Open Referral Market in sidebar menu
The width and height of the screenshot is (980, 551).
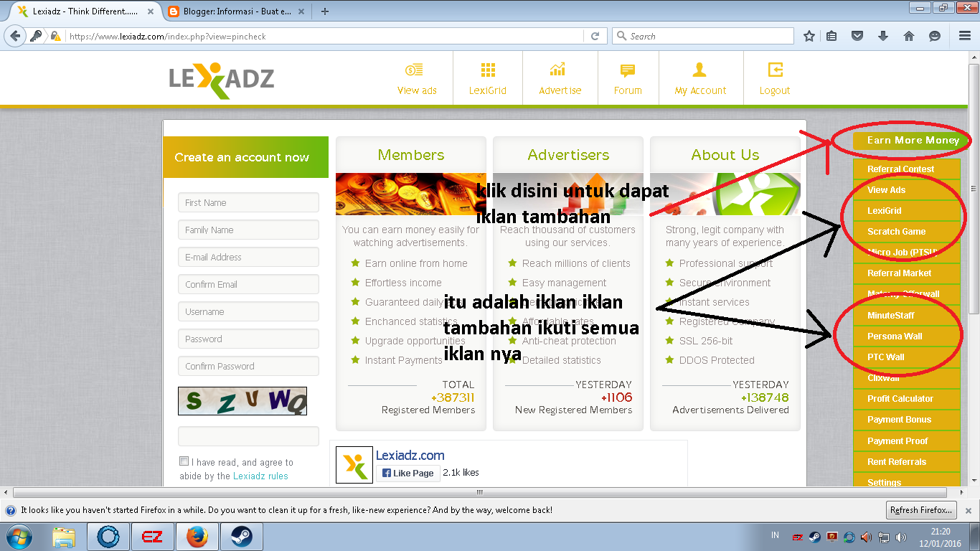(906, 273)
